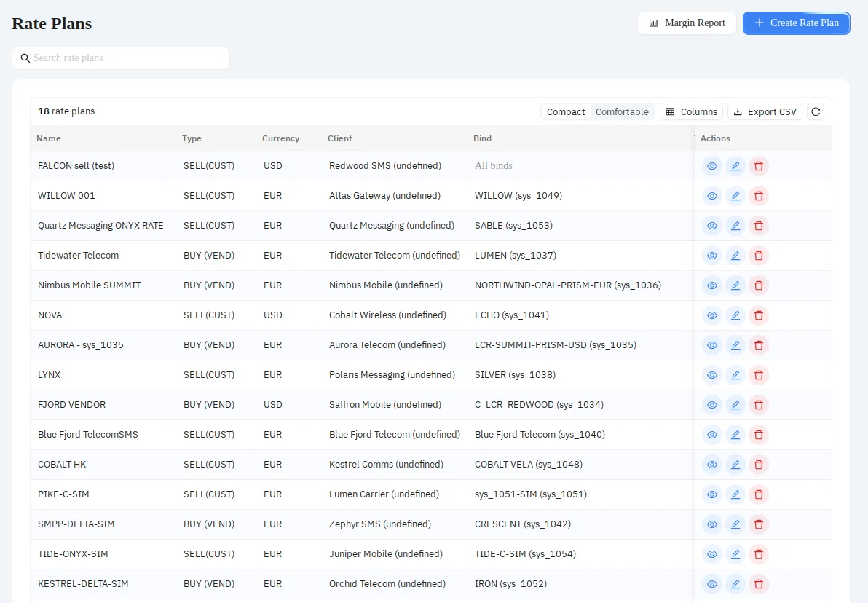Viewport: 868px width, 603px height.
Task: View the Blue Fjord TelecomSMS plan
Action: point(712,435)
